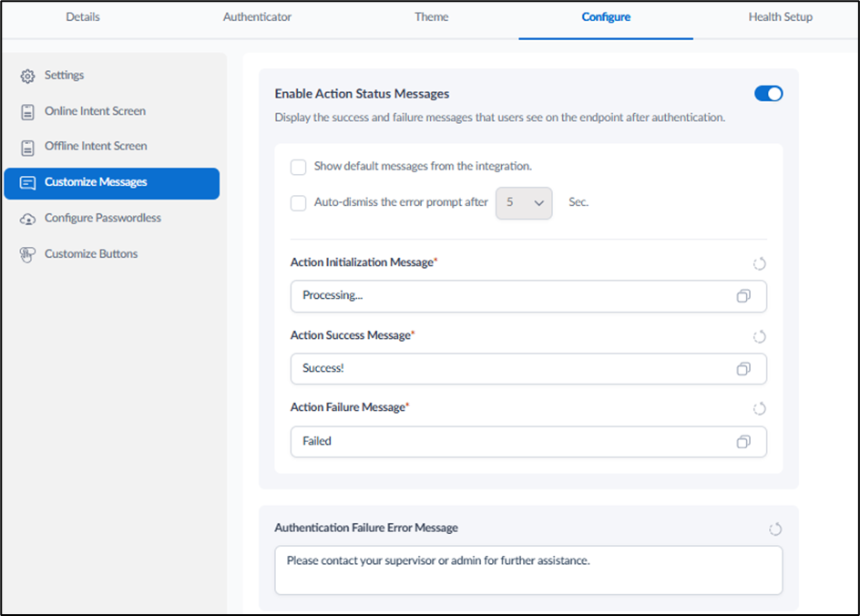Screen dimensions: 860x616
Task: Select the Configure tab
Action: click(x=606, y=17)
